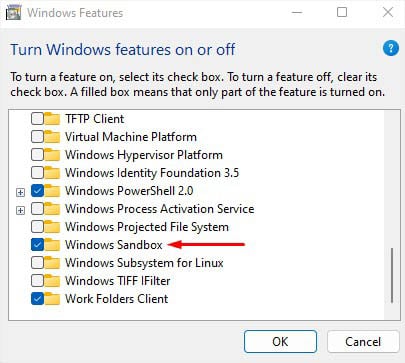Click the folder icon beside Windows Sandbox

pos(52,245)
